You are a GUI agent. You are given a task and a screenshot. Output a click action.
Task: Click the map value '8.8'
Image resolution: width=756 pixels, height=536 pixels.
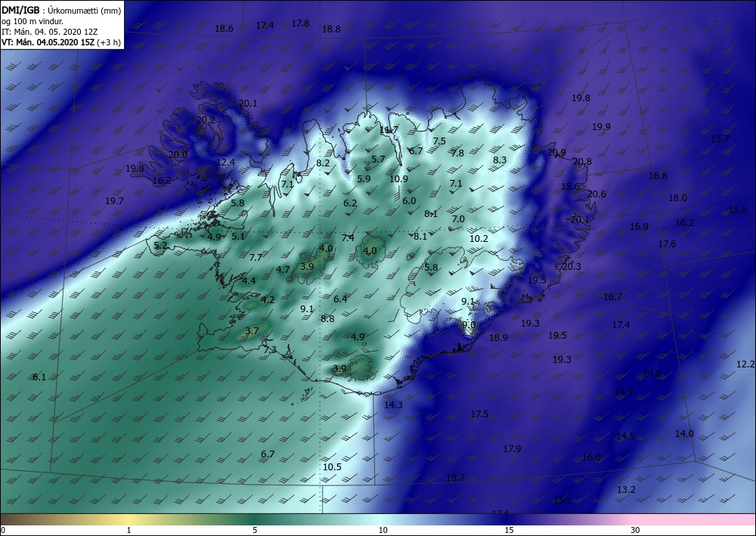[x=327, y=318]
